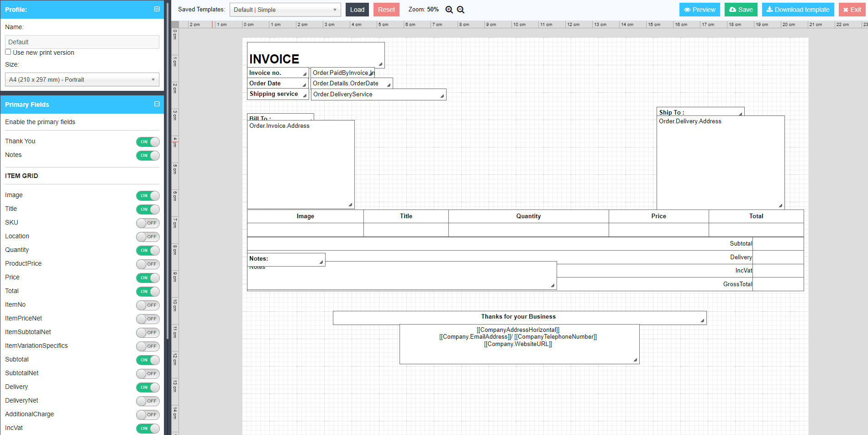Select the Shipping service label box
868x435 pixels.
[278, 94]
